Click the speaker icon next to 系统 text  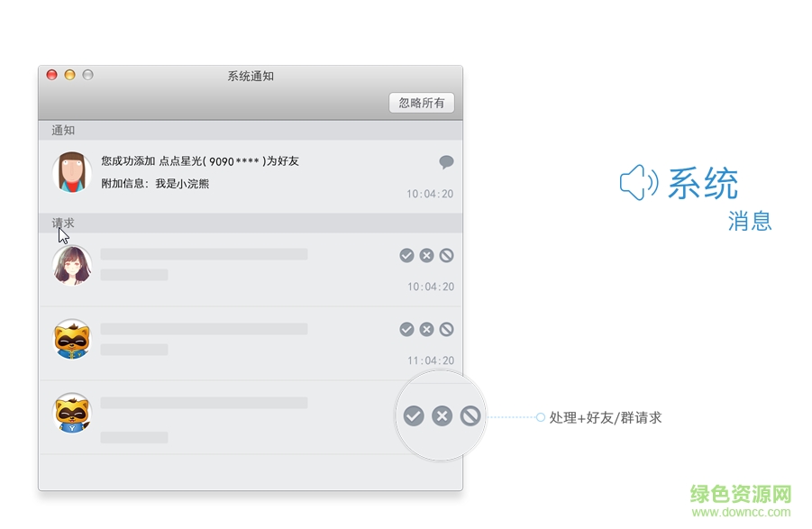637,183
